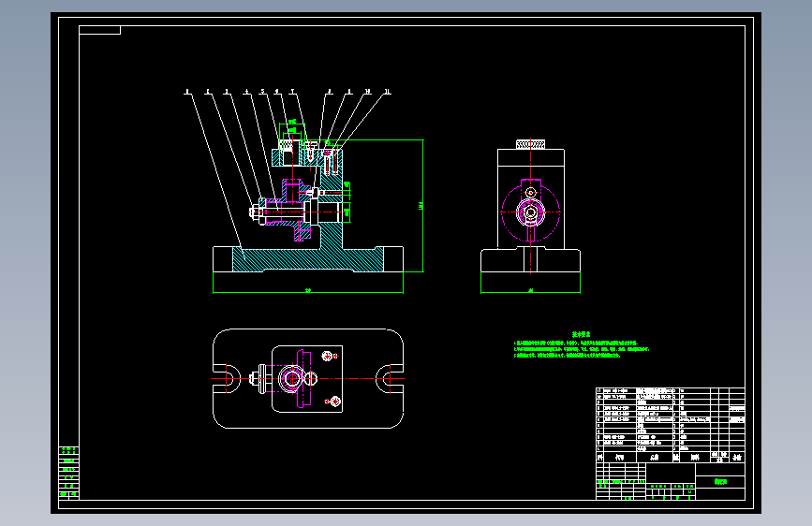Select part balloon number 1
Screen dimensions: 812x526
(x=187, y=92)
